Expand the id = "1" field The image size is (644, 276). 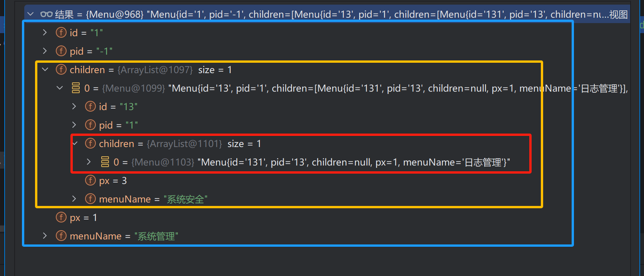tap(45, 33)
